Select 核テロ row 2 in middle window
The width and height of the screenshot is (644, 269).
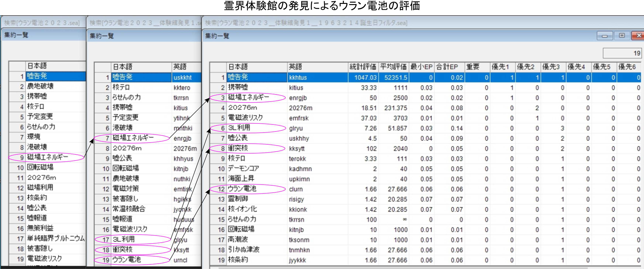148,88
